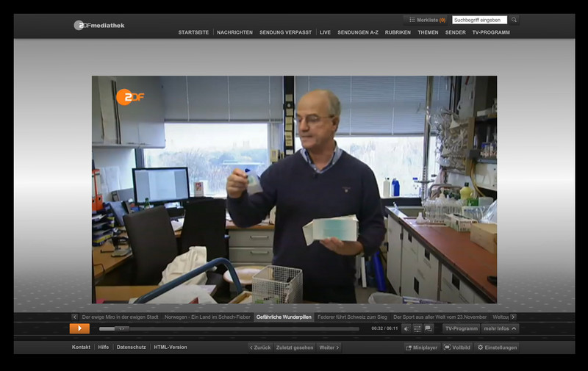Viewport: 588px width, 371px height.
Task: Open Miniplayer
Action: pos(421,347)
